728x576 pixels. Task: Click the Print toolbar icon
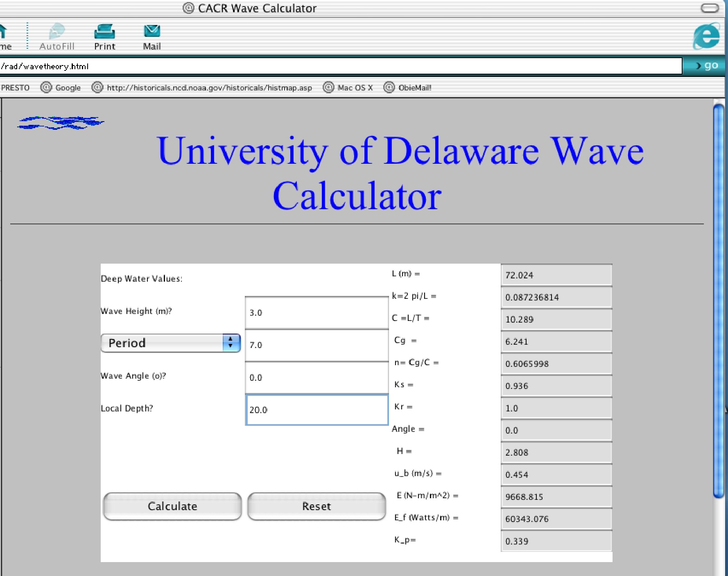click(x=104, y=36)
